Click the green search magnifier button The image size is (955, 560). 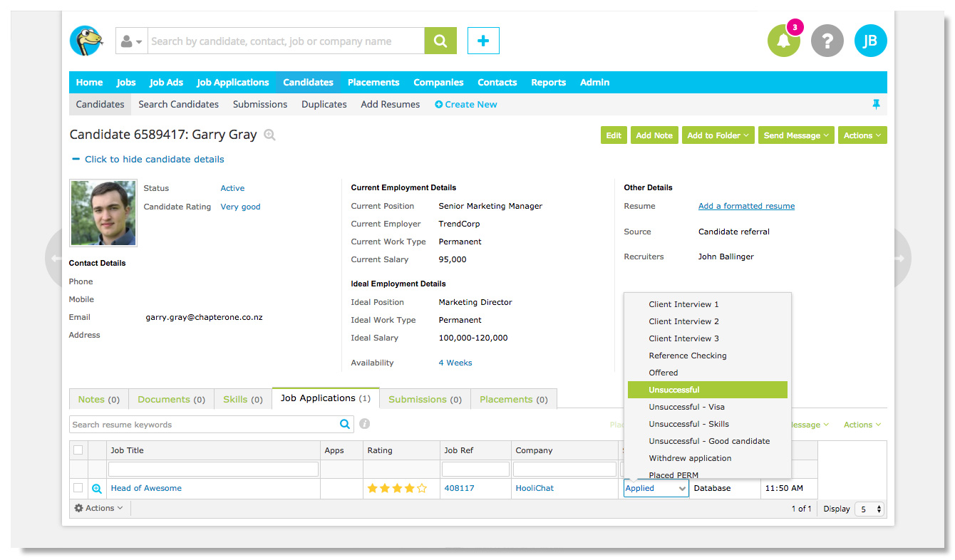click(x=440, y=41)
